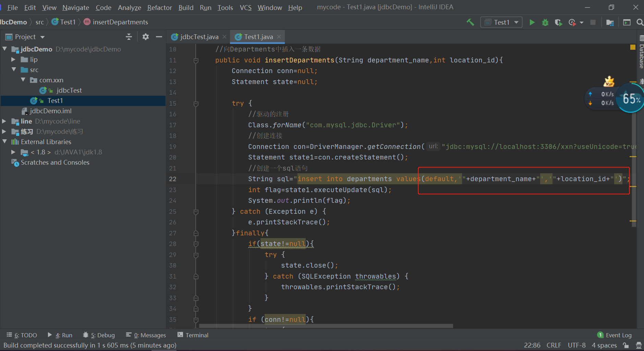
Task: Click cursor position 22:86 in status bar
Action: pyautogui.click(x=532, y=345)
